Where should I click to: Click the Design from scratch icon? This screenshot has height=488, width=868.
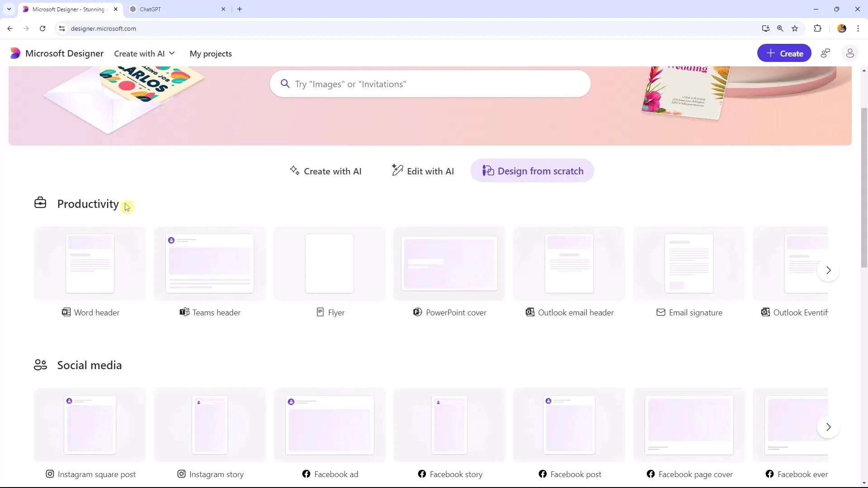pos(487,171)
